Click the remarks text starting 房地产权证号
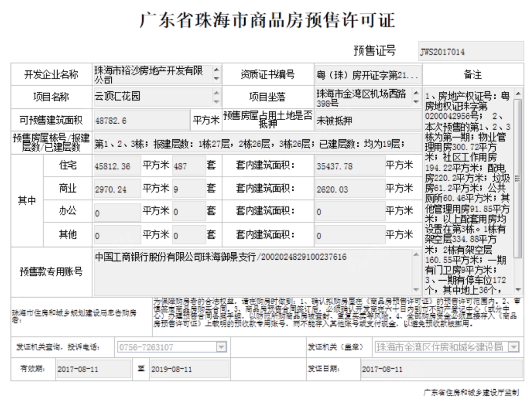Image resolution: width=532 pixels, height=399 pixels. 469,192
